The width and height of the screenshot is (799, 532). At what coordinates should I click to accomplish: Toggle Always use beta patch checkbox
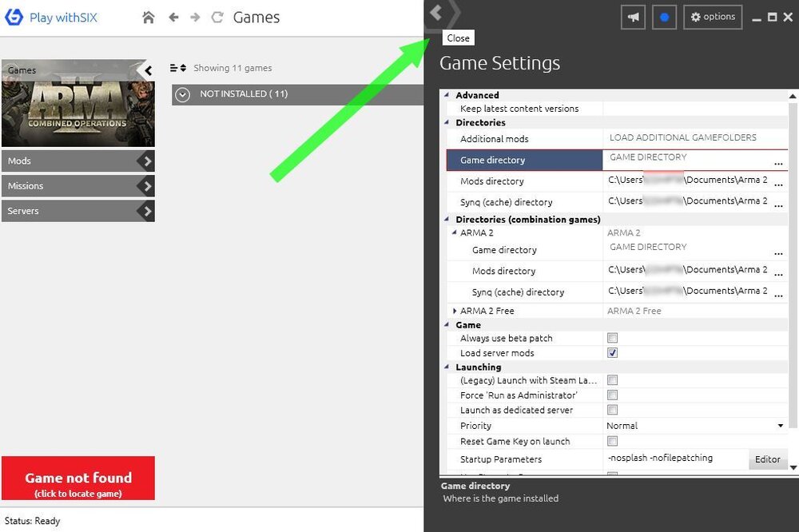tap(613, 338)
